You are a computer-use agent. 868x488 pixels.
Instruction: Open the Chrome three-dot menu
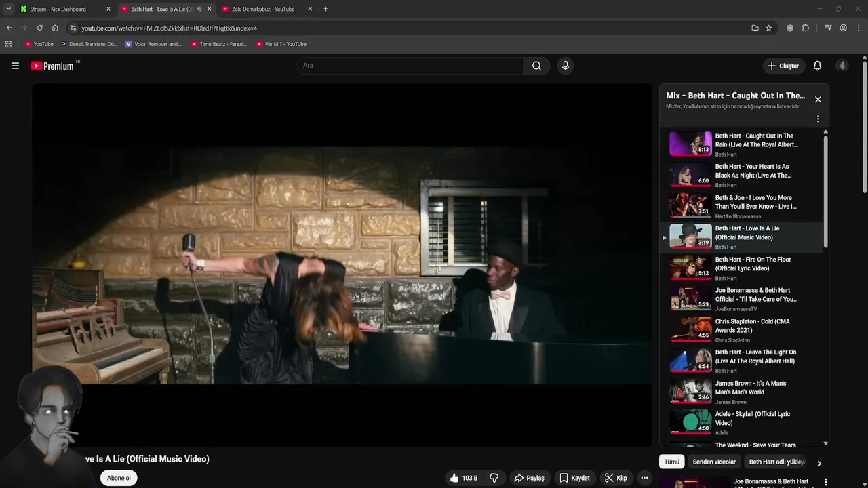pyautogui.click(x=859, y=28)
